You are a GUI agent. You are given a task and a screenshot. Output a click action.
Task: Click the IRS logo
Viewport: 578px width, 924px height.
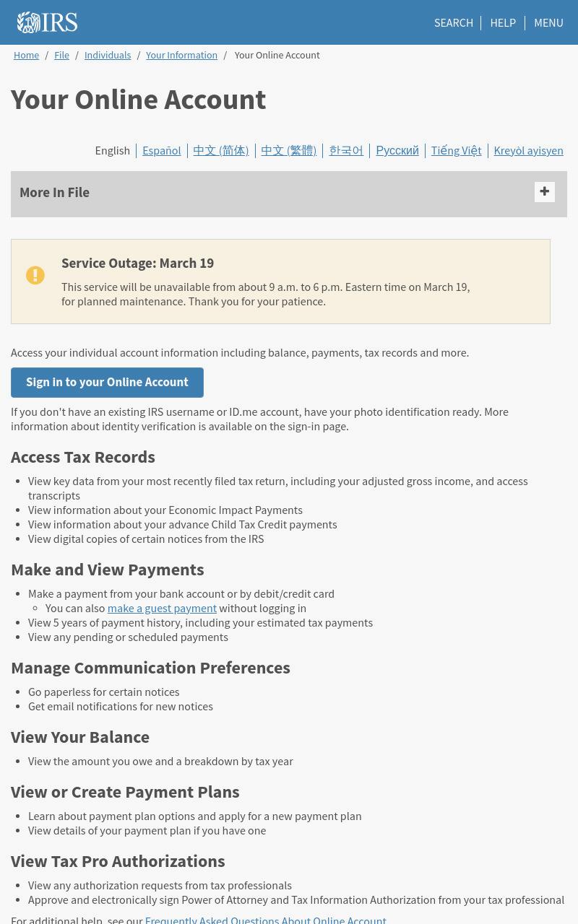[47, 22]
